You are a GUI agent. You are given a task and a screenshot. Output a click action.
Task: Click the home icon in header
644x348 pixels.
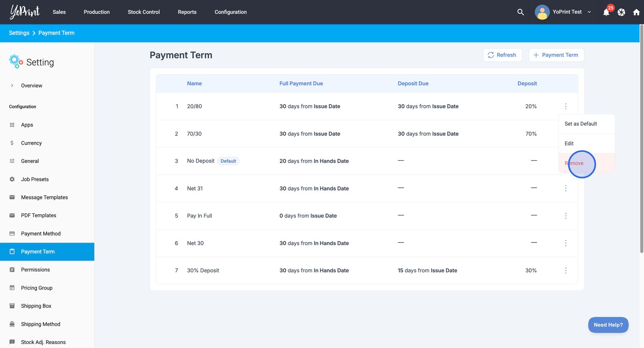pyautogui.click(x=636, y=12)
